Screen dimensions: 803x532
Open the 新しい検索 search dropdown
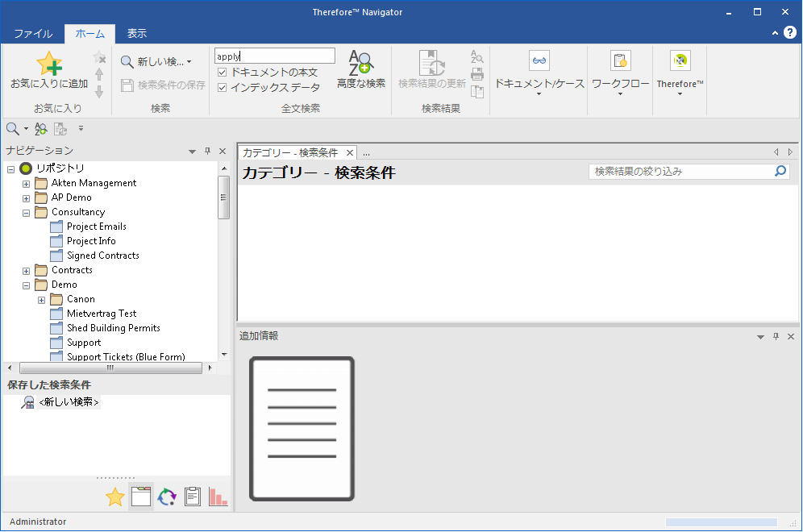click(156, 62)
